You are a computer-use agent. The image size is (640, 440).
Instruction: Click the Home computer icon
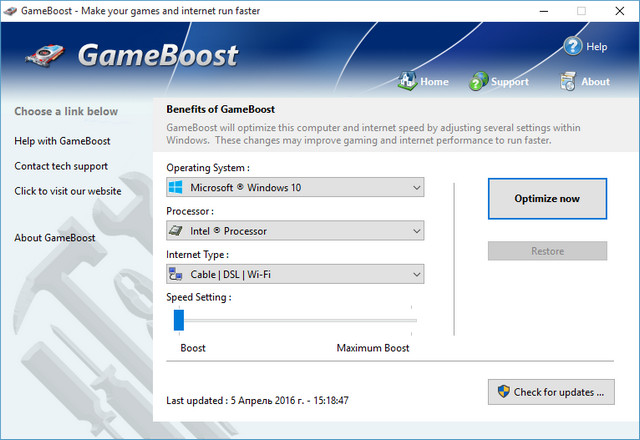pos(407,81)
